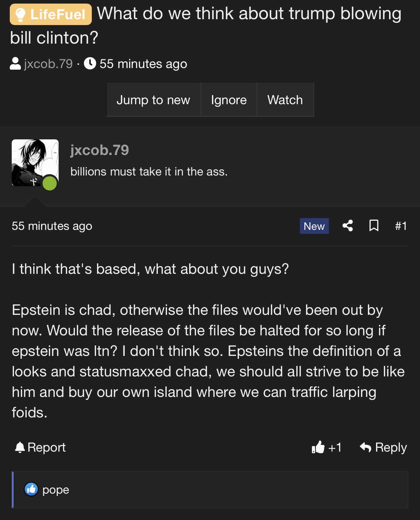Screen dimensions: 420x520
Task: Like the post with the thumbs-up icon
Action: click(x=318, y=447)
